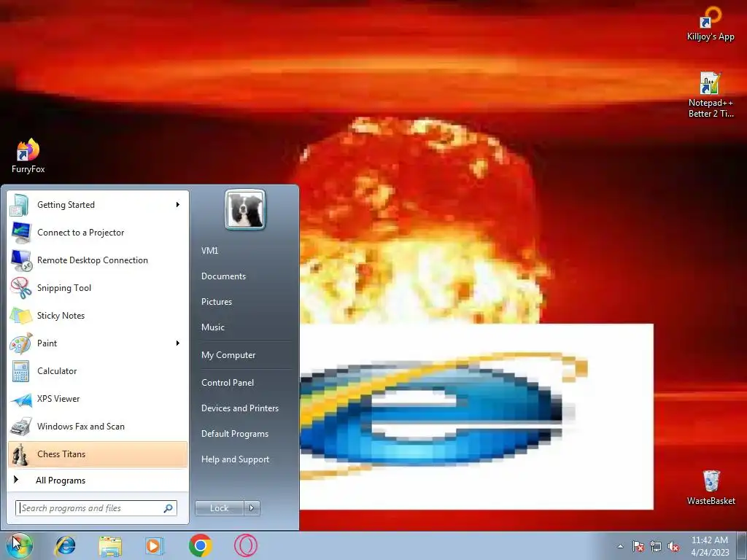Open My Computer from Start menu
This screenshot has height=560, width=747.
[228, 355]
